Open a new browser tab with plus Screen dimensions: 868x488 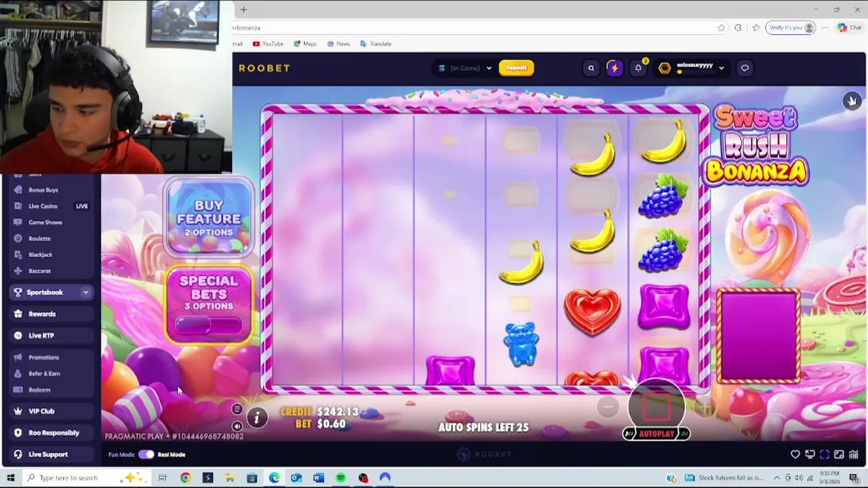coord(243,9)
